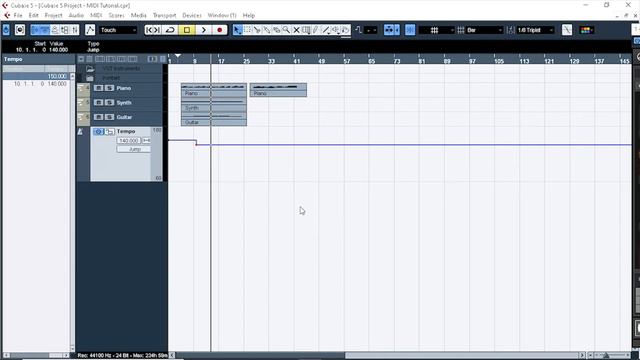
Task: Mute the Guitar track
Action: (98, 117)
